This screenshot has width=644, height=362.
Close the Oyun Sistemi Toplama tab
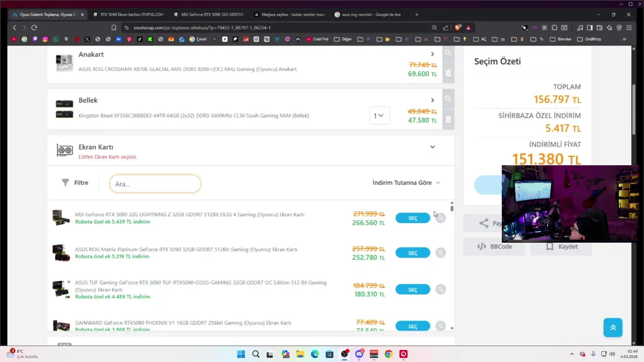82,15
